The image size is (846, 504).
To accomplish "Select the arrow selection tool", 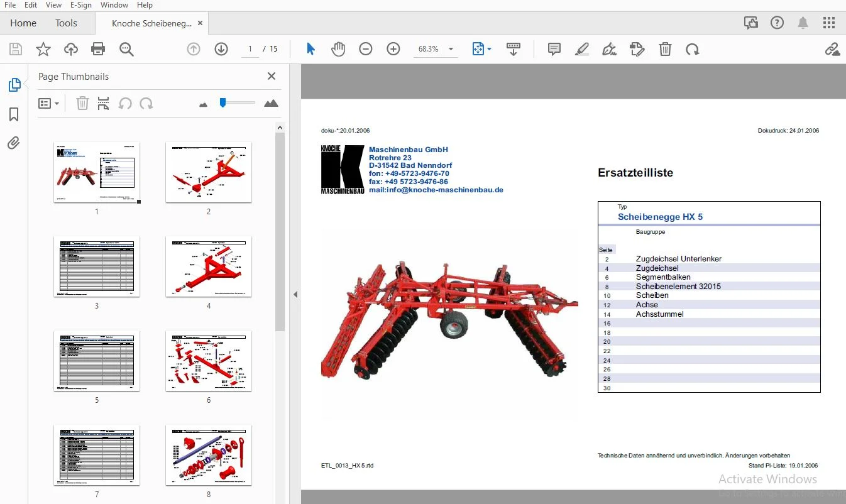I will tap(310, 49).
